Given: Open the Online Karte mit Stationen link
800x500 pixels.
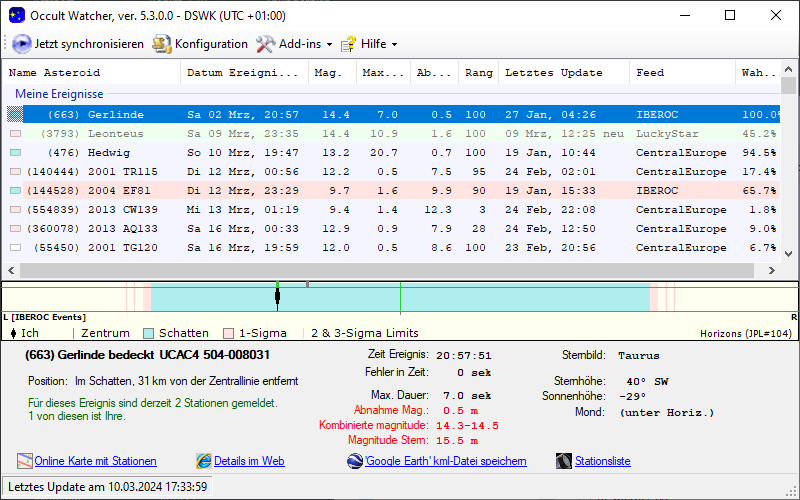Looking at the screenshot, I should coord(95,461).
